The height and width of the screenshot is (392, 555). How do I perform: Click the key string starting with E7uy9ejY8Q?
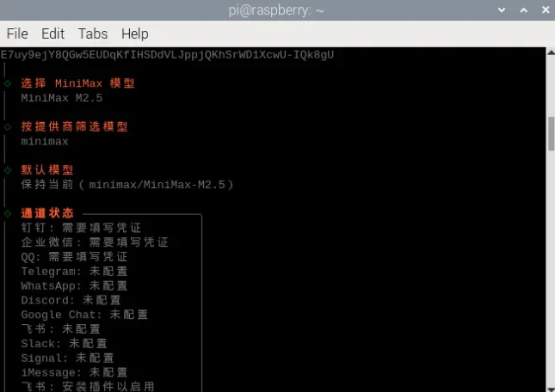point(167,55)
